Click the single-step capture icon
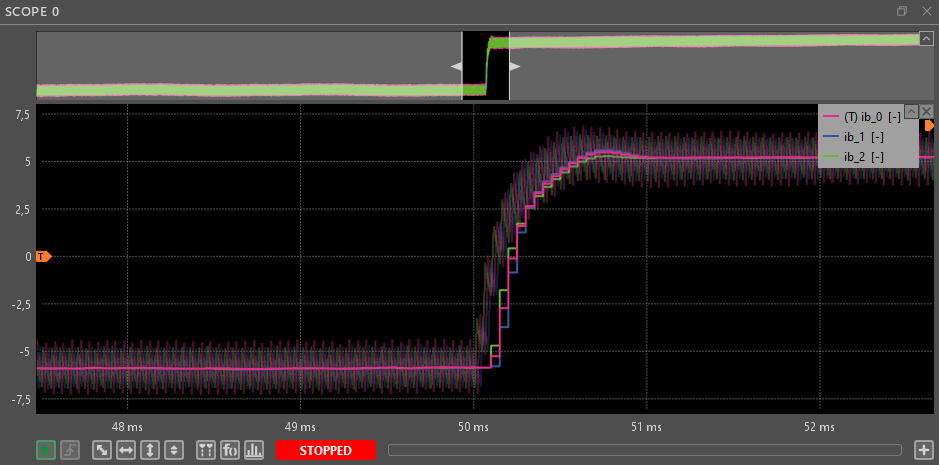This screenshot has height=465, width=939. pyautogui.click(x=70, y=450)
